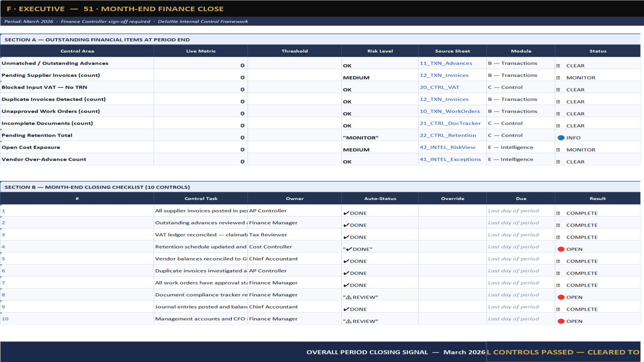Follow the 20_CTRL_VAT link
This screenshot has width=644, height=362.
click(x=439, y=87)
